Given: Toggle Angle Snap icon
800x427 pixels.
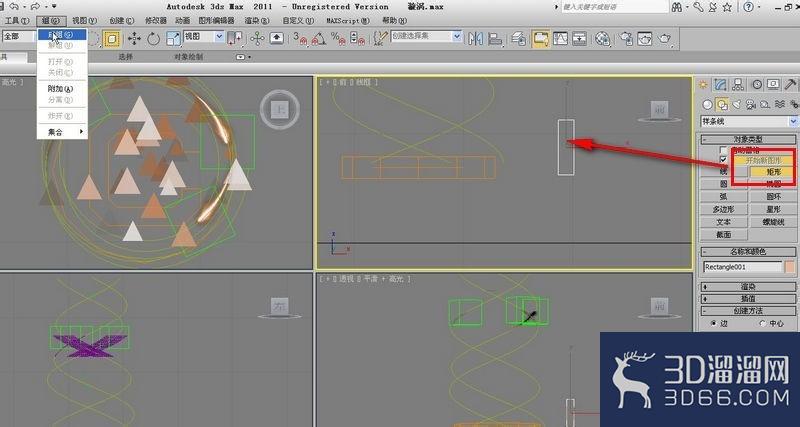Looking at the screenshot, I should [319, 38].
